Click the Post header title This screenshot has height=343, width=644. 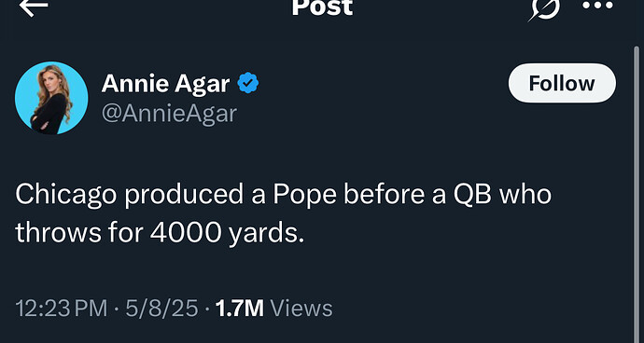[322, 7]
